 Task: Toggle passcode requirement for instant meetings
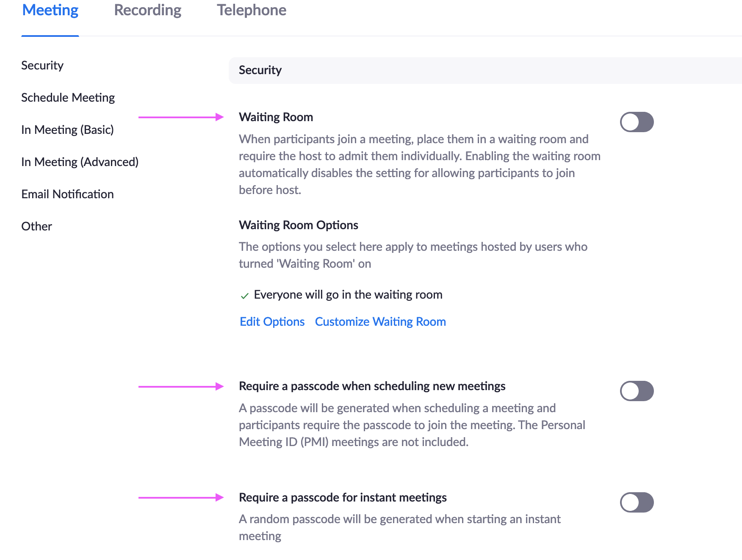(637, 502)
